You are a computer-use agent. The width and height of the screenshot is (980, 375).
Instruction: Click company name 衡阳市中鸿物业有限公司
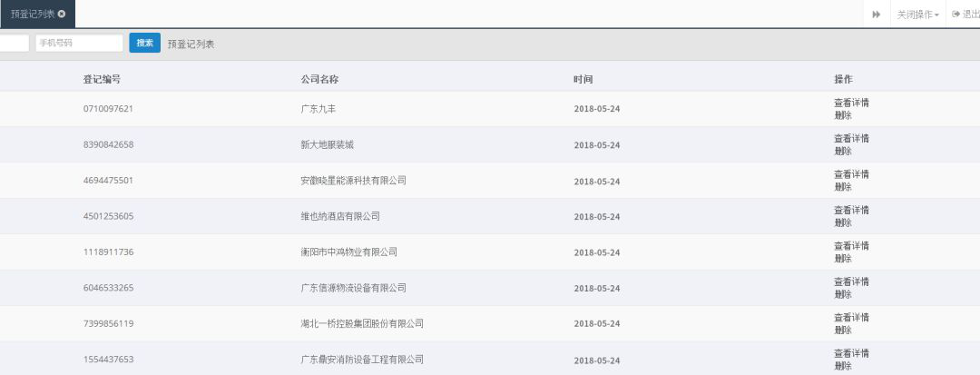point(348,252)
